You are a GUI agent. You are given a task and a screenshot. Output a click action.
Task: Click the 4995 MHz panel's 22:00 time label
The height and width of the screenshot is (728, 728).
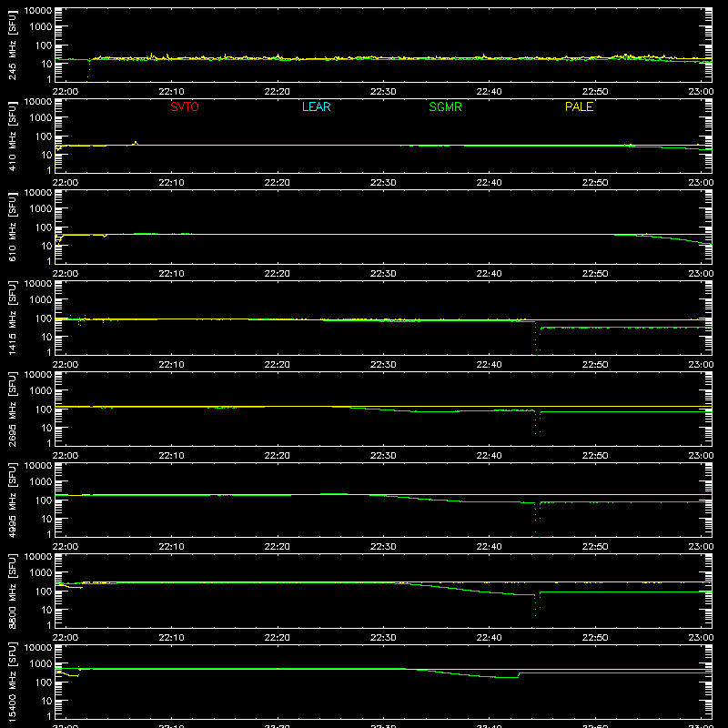(x=66, y=547)
